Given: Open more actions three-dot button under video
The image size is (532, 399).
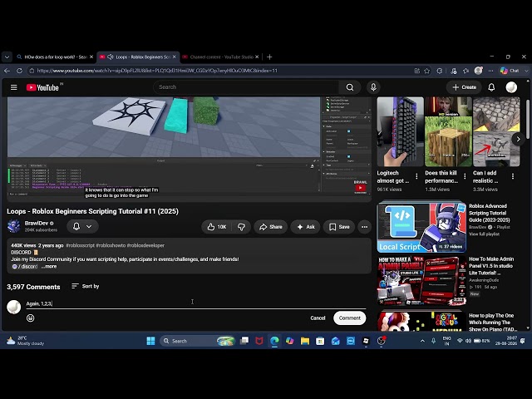Looking at the screenshot, I should pos(364,227).
